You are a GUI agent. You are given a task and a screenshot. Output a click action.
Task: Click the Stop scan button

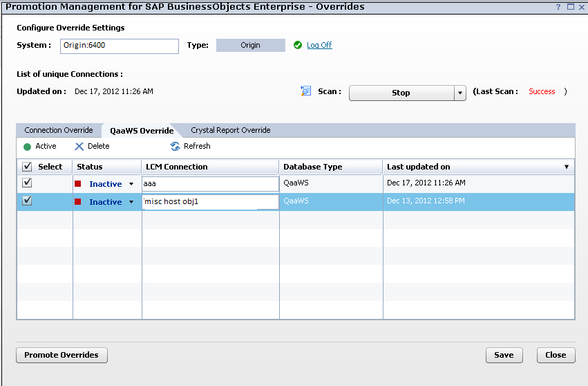tap(401, 93)
